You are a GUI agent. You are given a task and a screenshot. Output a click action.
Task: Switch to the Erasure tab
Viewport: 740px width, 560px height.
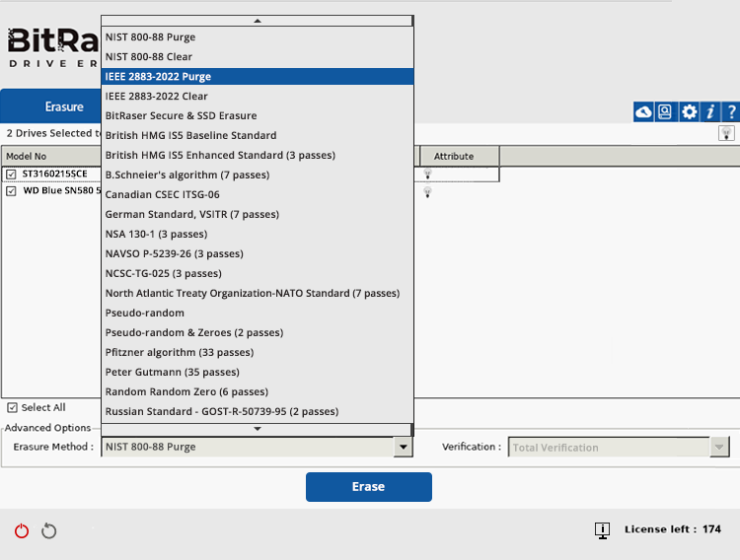click(x=64, y=106)
